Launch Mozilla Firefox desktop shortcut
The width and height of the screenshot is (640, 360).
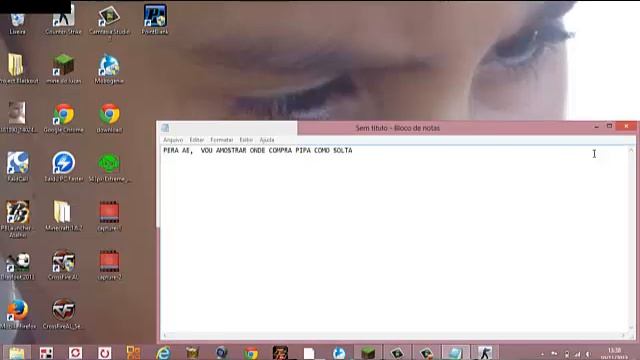[x=18, y=314]
